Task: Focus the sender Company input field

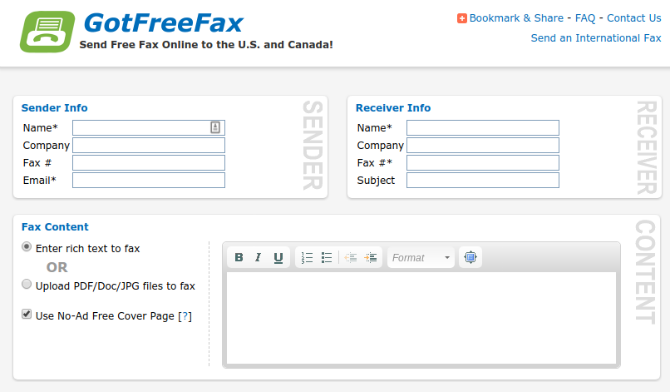Action: click(x=148, y=145)
